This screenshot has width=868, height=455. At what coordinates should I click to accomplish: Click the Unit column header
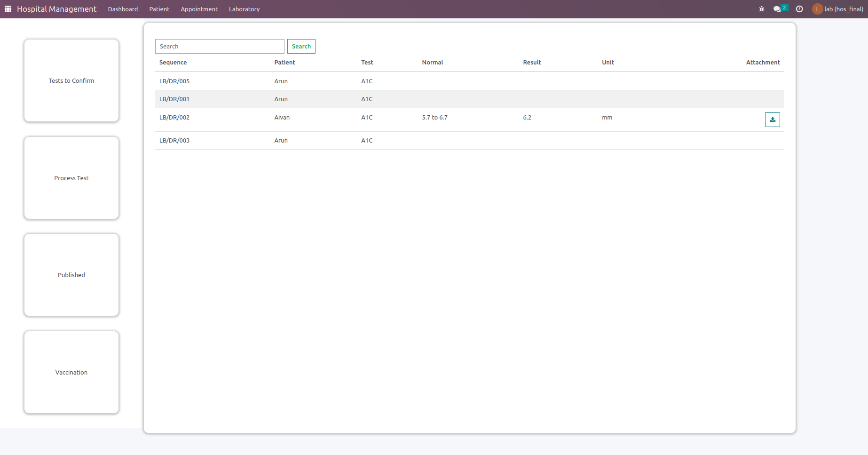[x=608, y=62]
